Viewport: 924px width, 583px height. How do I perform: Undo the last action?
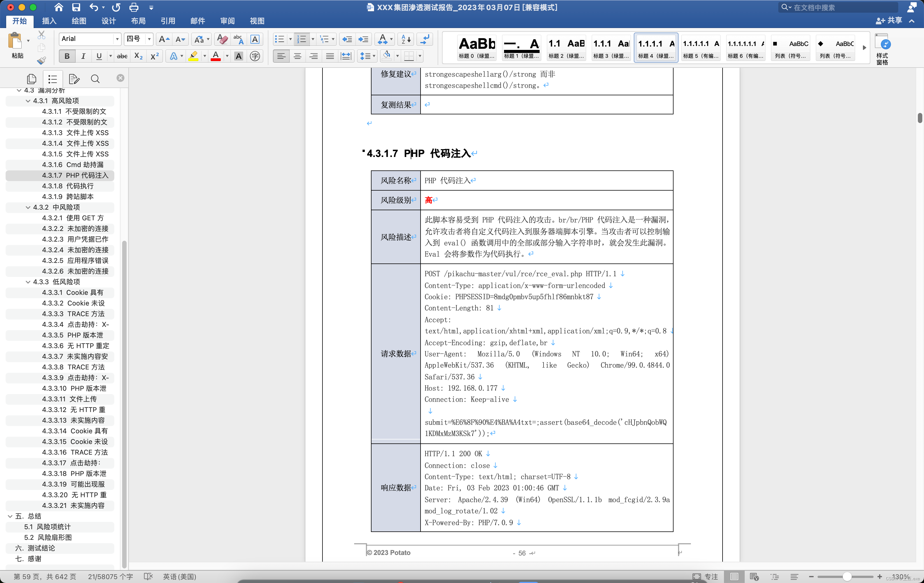(x=94, y=7)
